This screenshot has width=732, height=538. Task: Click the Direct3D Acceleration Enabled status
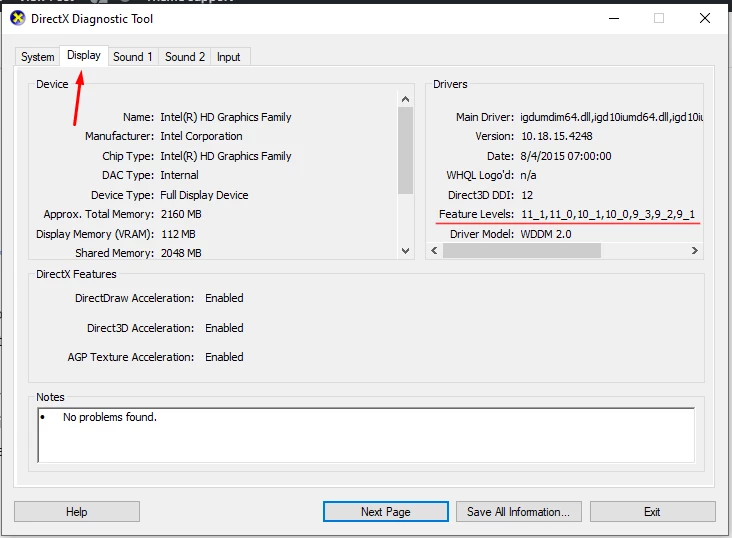tap(224, 328)
